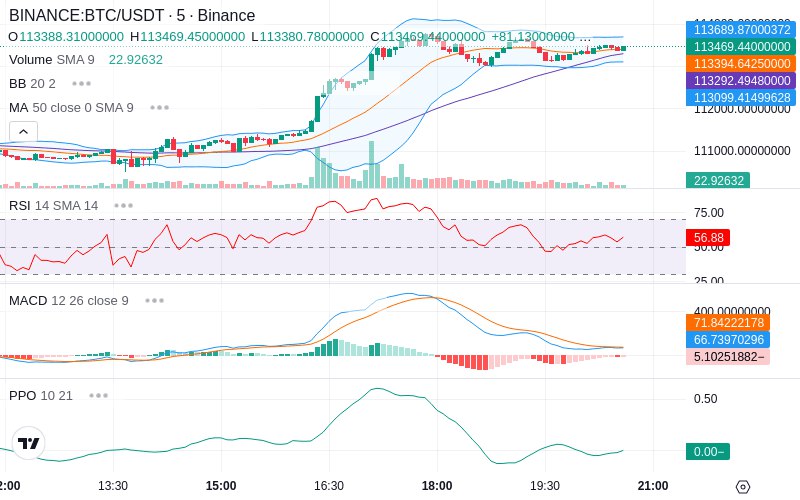Click the 13:30 time axis label
This screenshot has width=800, height=500.
(113, 486)
